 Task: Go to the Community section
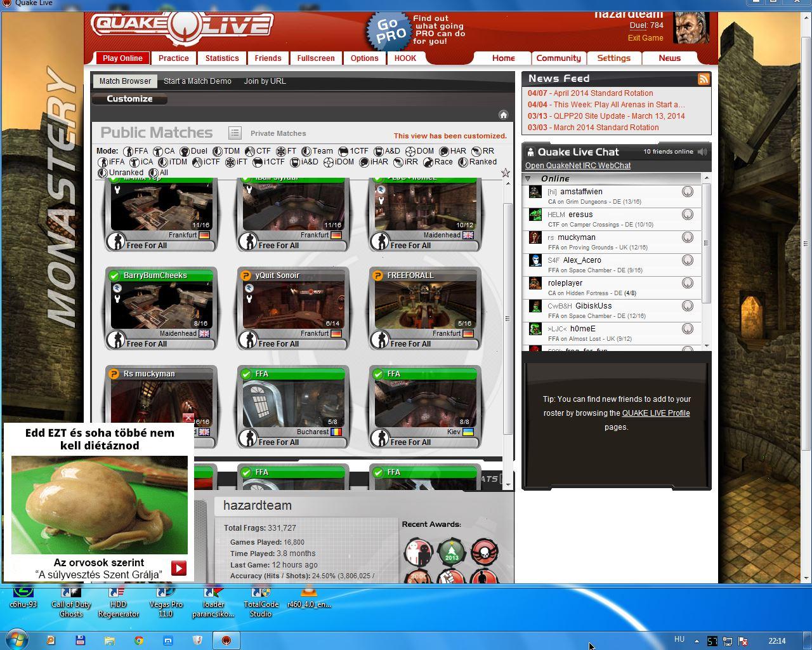558,58
